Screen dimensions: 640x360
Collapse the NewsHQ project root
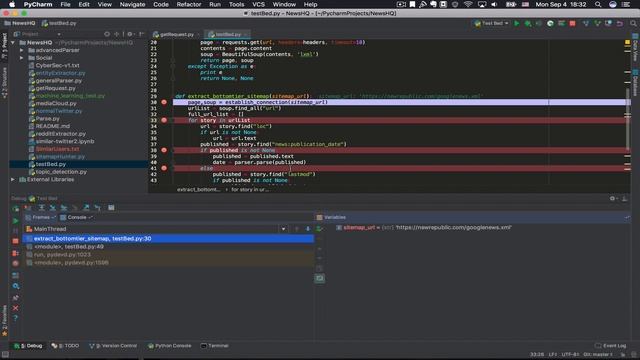click(13, 42)
